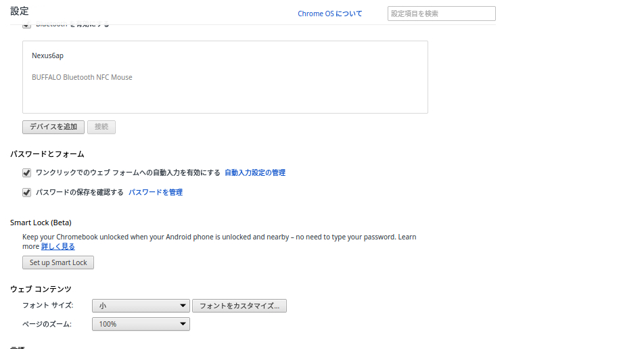Click the 設定 page title

click(x=19, y=11)
